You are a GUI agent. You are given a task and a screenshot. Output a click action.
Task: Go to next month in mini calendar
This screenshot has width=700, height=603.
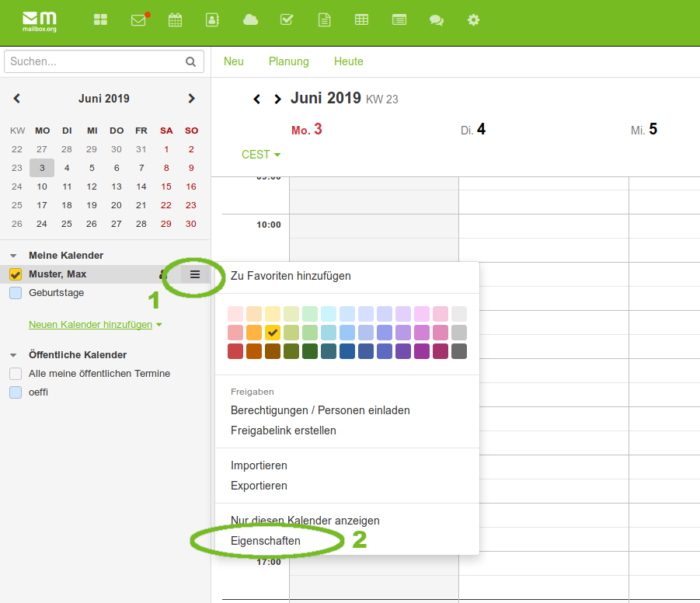(x=192, y=98)
